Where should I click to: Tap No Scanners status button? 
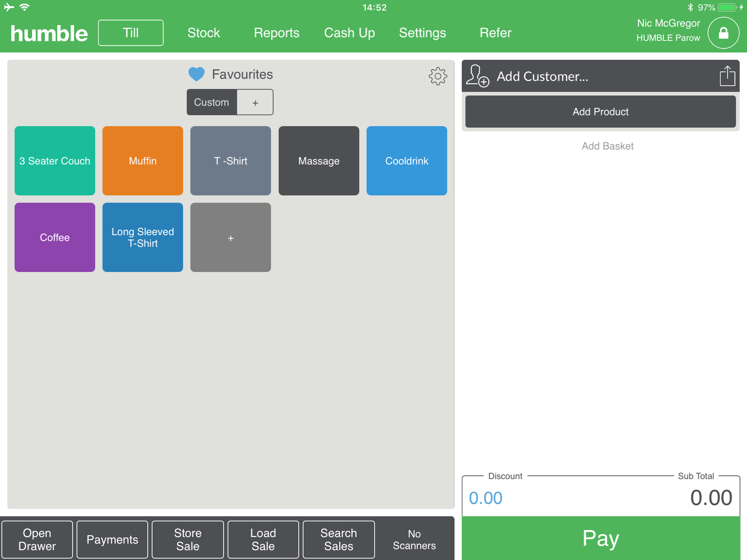(x=414, y=540)
